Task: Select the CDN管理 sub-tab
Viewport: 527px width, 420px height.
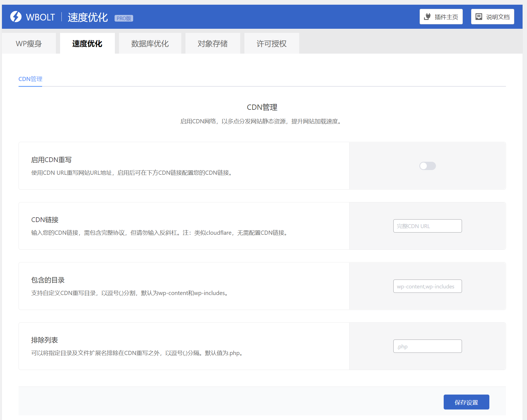Action: pyautogui.click(x=30, y=79)
